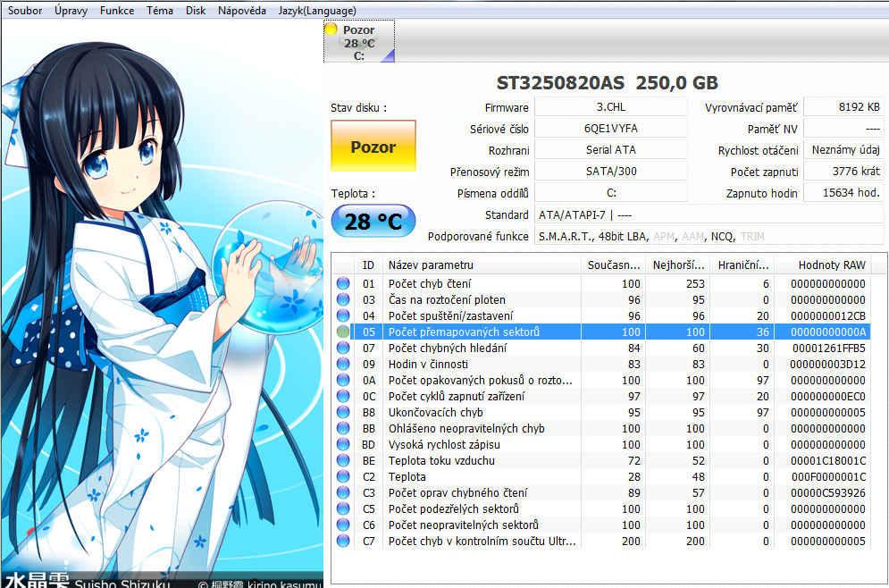Select the Počet chyb čtení row name
Viewport: 889px width, 588px height.
pyautogui.click(x=429, y=283)
